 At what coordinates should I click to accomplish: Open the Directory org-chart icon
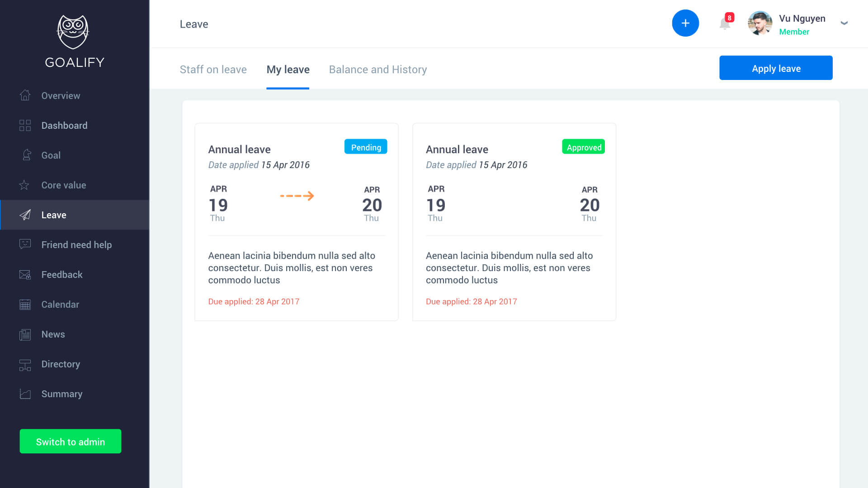tap(25, 364)
